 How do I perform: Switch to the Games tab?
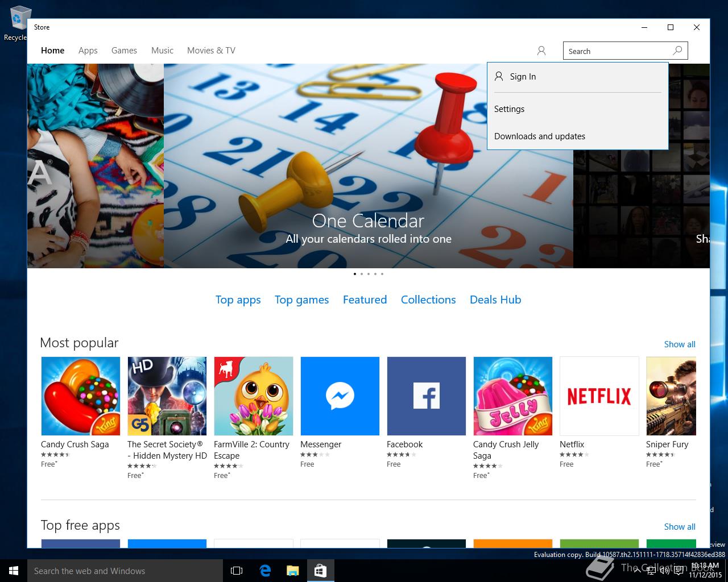point(124,51)
